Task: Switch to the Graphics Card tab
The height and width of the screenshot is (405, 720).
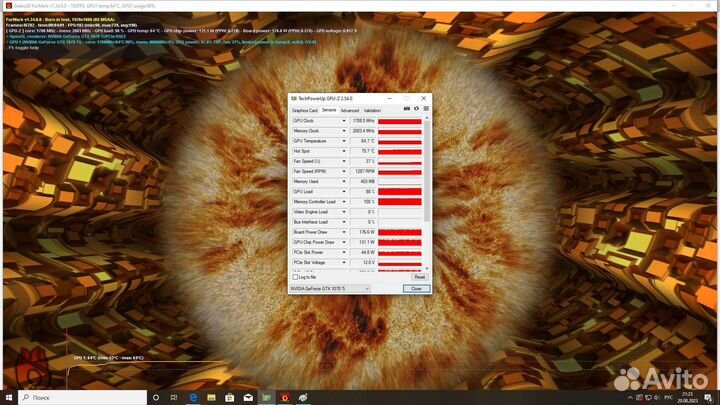Action: [x=305, y=111]
